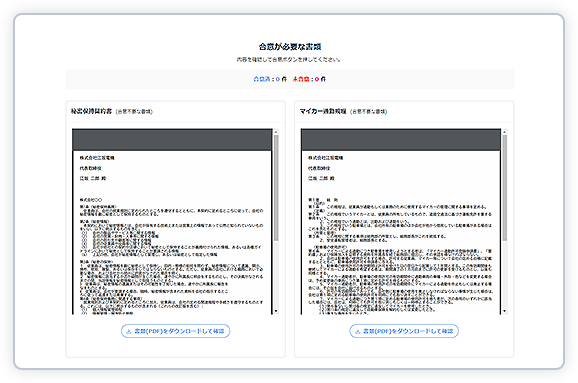Click the マイカー通勤規程 card title

pyautogui.click(x=323, y=111)
